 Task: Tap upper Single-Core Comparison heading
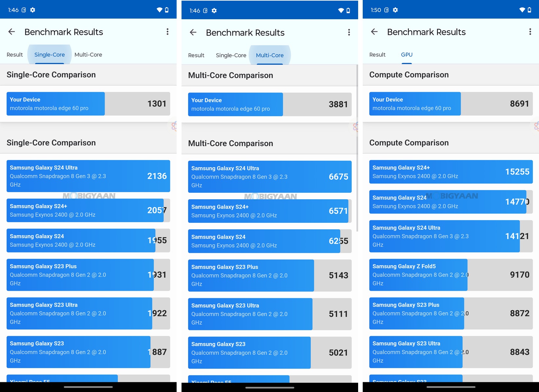(x=51, y=75)
